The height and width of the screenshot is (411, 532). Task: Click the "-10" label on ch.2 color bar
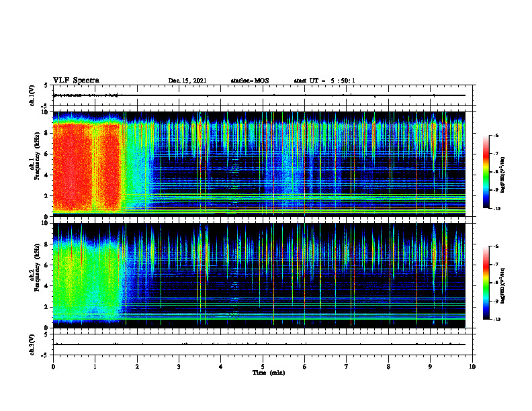click(x=496, y=320)
